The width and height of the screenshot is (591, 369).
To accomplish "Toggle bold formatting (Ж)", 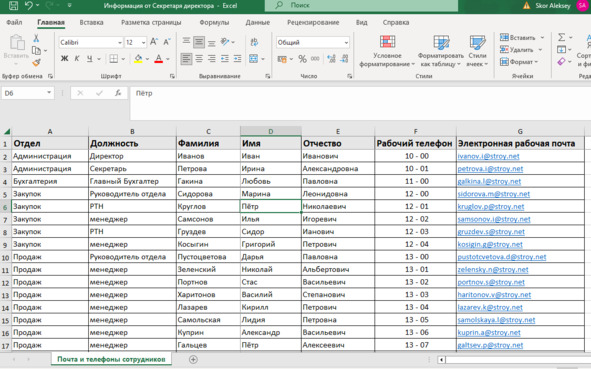I will pyautogui.click(x=64, y=58).
